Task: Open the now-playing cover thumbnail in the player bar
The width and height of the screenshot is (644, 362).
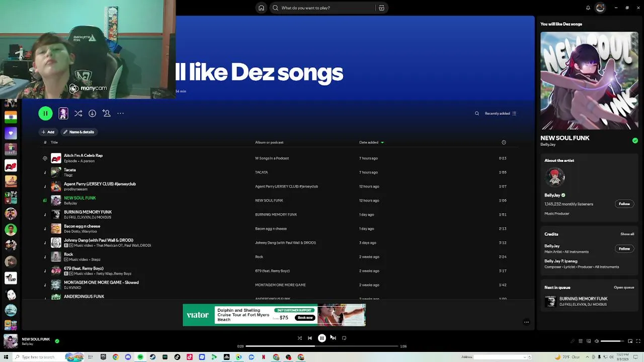Action: (11, 341)
